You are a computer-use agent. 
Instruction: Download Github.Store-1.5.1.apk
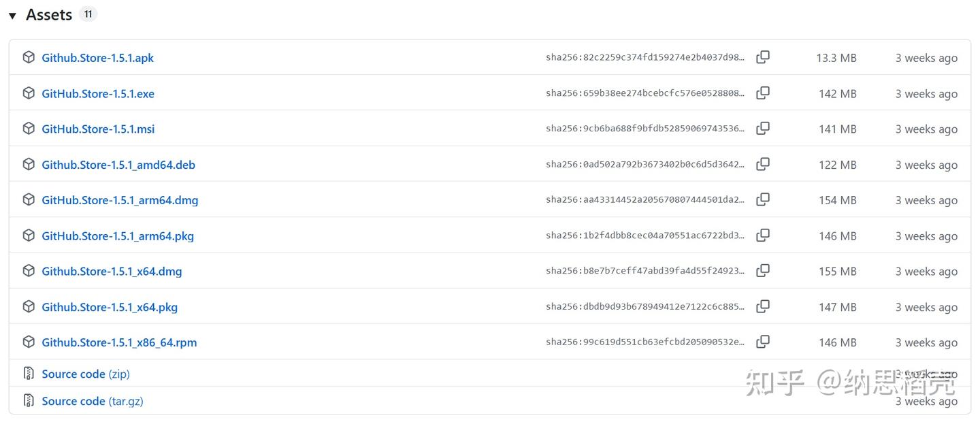(x=97, y=58)
